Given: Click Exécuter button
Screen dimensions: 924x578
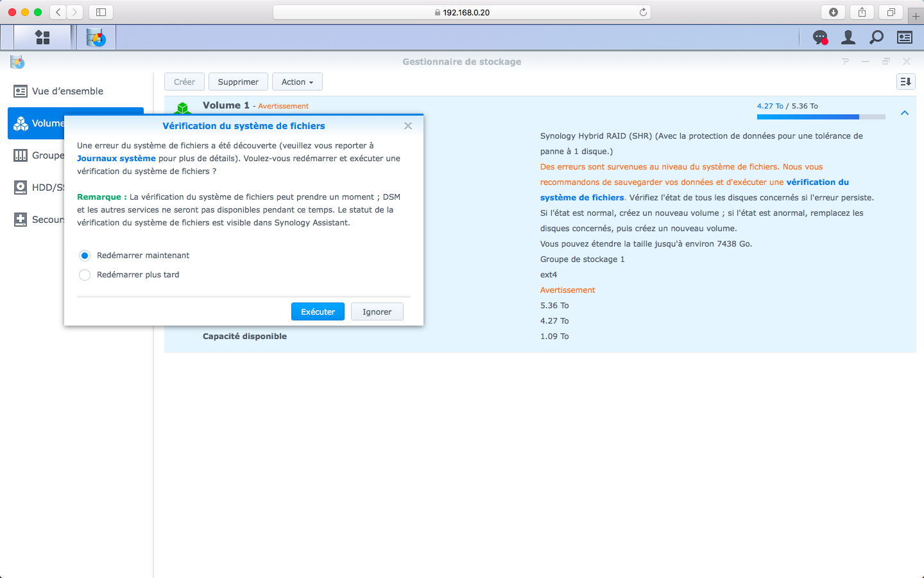Looking at the screenshot, I should 318,311.
